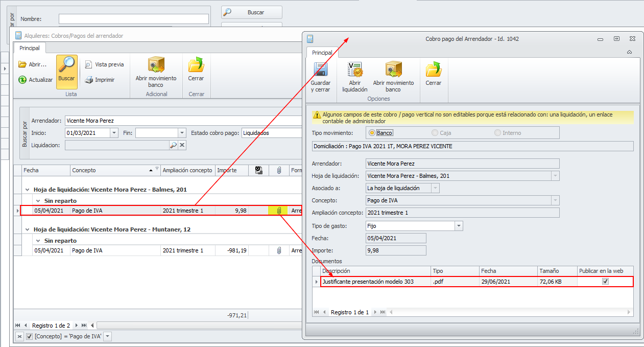Go to last record in Alquileres navigator

(84, 325)
